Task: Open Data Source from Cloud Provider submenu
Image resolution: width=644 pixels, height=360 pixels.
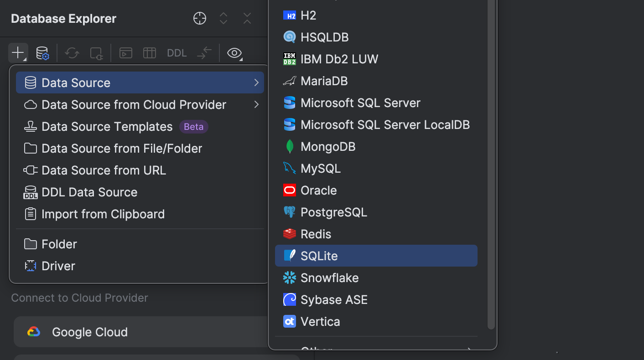Action: (140, 104)
